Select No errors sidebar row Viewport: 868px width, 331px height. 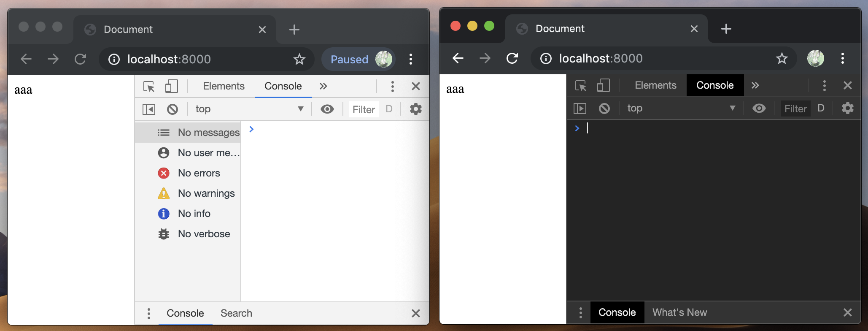(188, 173)
